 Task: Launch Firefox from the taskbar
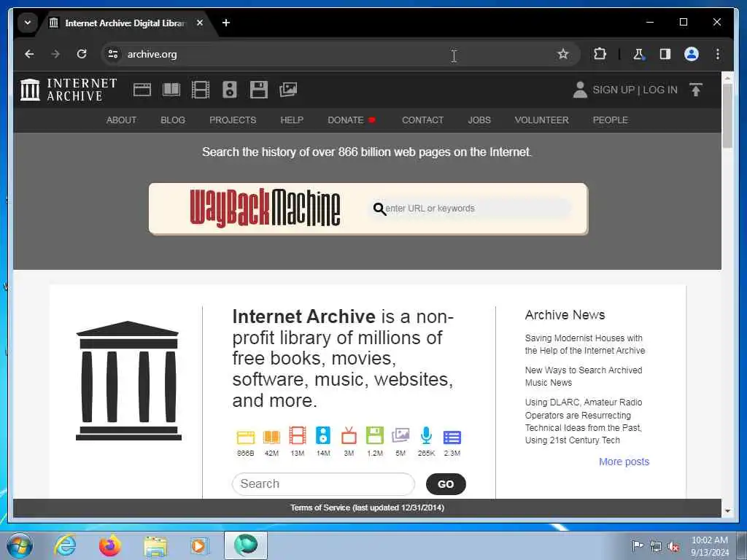coord(109,545)
